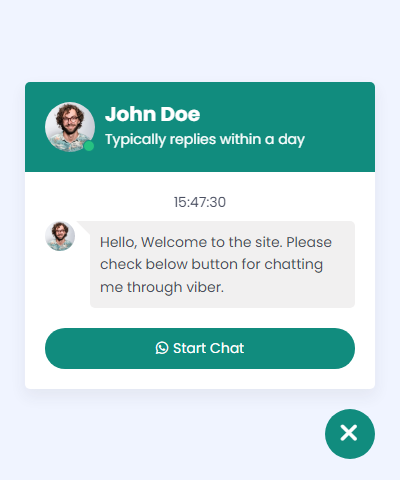Click the gray welcome message bubble

(222, 264)
